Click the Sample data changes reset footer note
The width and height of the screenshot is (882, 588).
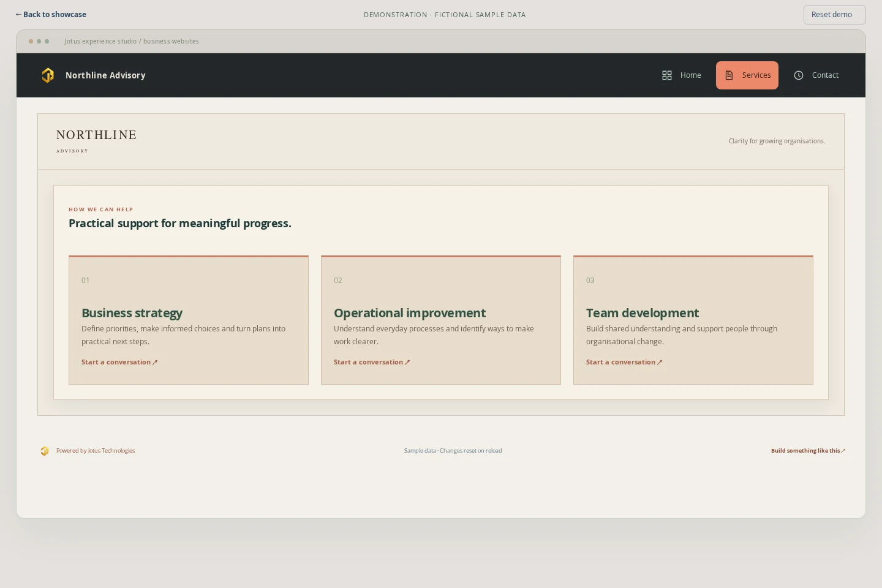(x=453, y=451)
